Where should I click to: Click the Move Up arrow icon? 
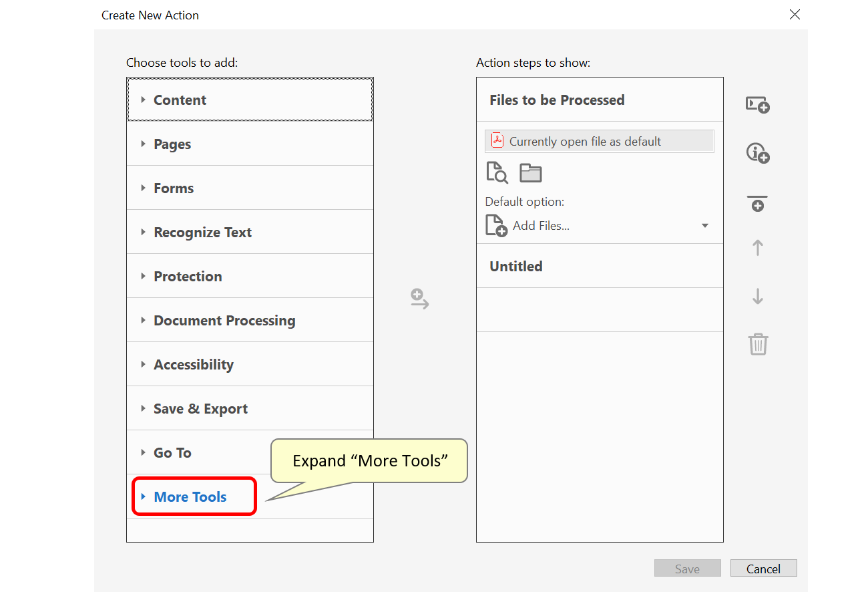[x=758, y=248]
